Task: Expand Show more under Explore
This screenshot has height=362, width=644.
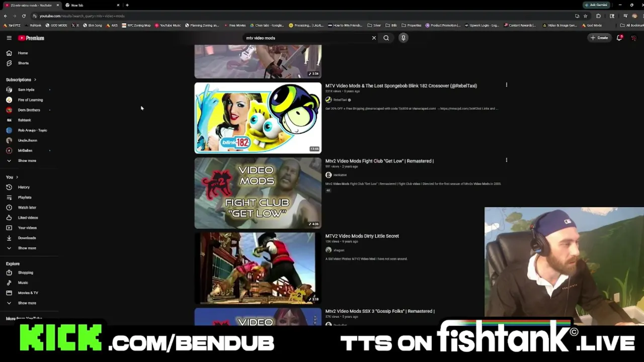Action: 21,303
